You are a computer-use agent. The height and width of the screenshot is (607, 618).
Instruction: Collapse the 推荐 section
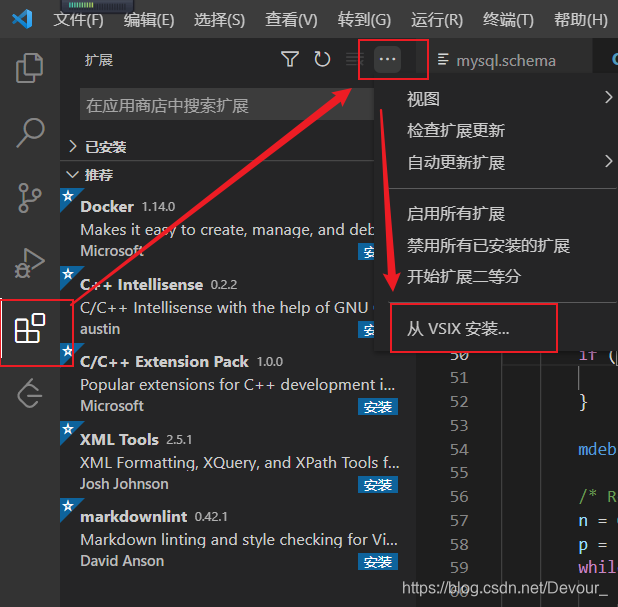click(x=72, y=175)
